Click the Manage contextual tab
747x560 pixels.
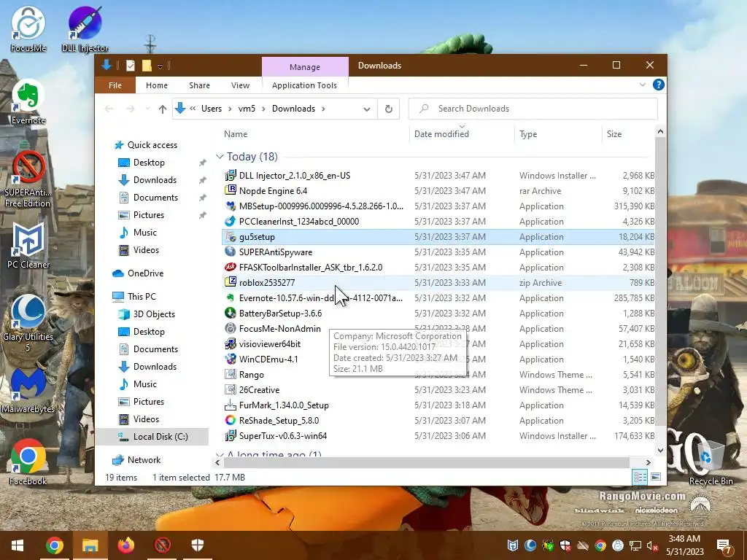[x=305, y=67]
